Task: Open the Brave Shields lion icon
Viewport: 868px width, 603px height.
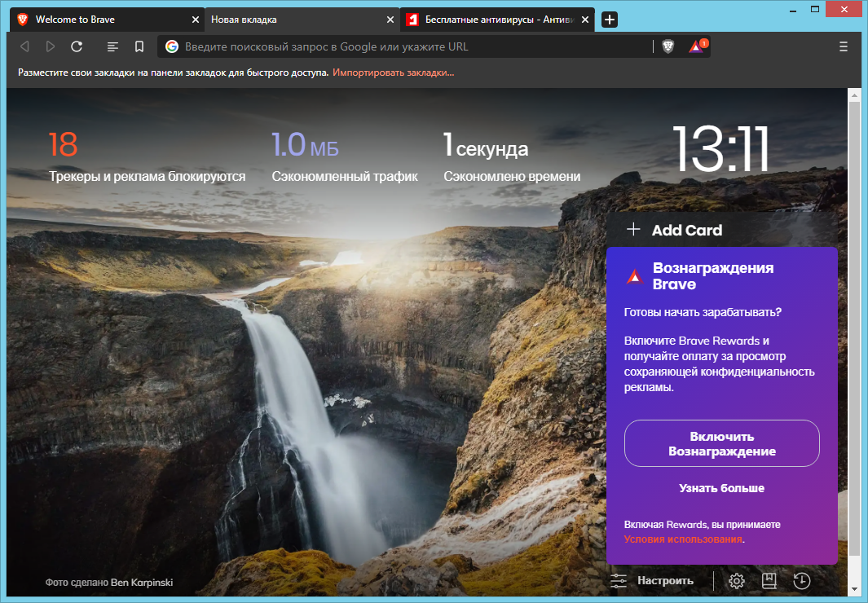Action: (x=668, y=47)
